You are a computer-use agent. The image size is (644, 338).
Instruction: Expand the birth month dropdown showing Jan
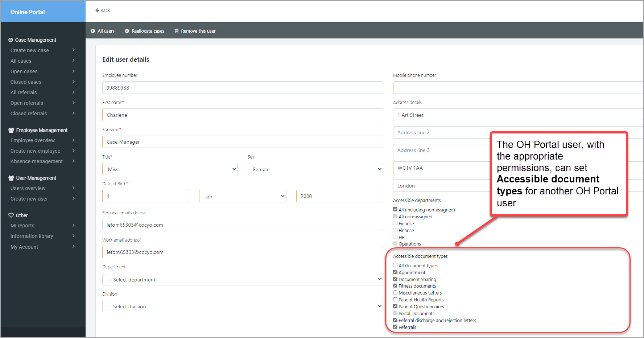(x=242, y=196)
